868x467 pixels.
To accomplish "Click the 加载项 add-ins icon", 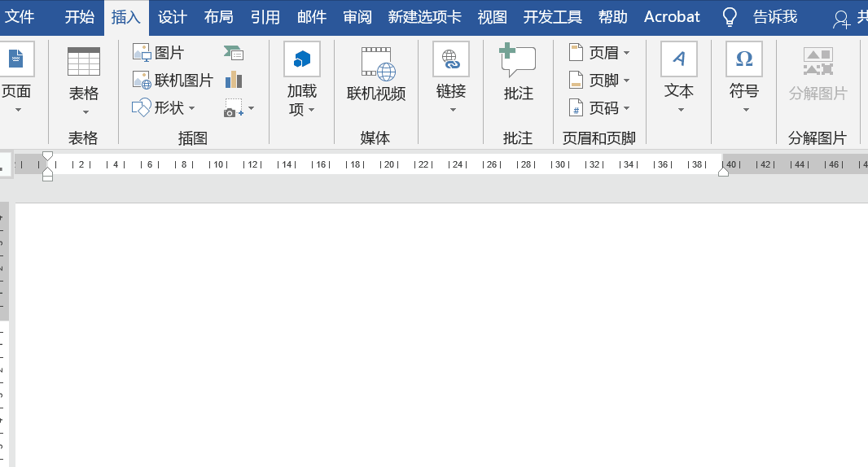I will pos(302,59).
